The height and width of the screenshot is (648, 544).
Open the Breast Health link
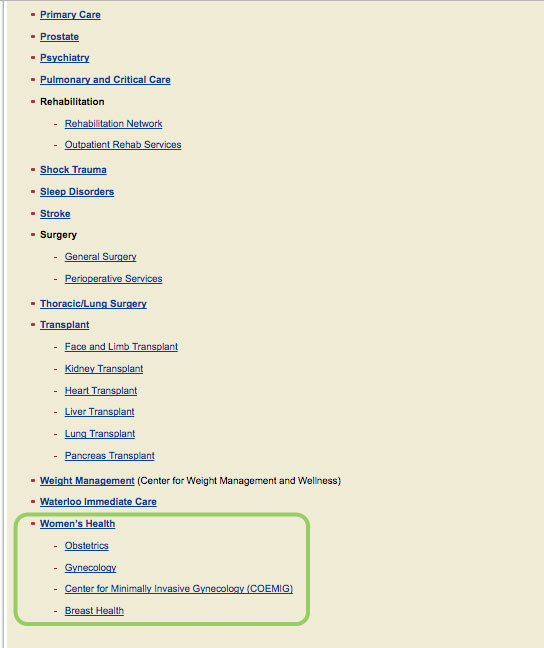coord(94,610)
